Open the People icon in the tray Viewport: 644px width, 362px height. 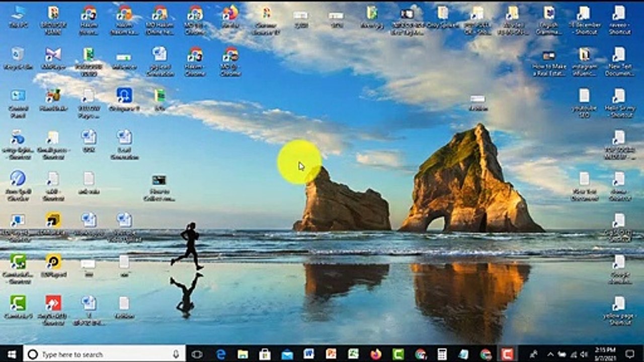[534, 354]
